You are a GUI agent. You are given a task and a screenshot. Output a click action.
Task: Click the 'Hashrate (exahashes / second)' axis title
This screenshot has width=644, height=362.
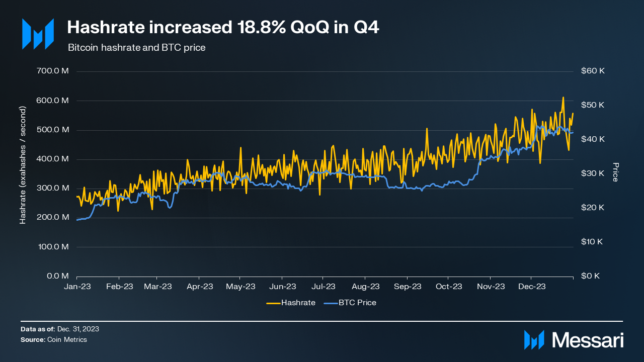pos(23,165)
